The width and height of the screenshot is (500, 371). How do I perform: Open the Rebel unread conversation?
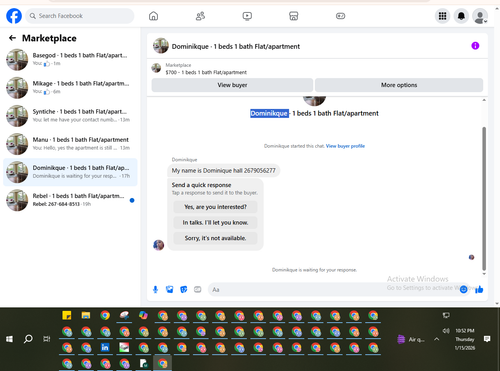70,200
